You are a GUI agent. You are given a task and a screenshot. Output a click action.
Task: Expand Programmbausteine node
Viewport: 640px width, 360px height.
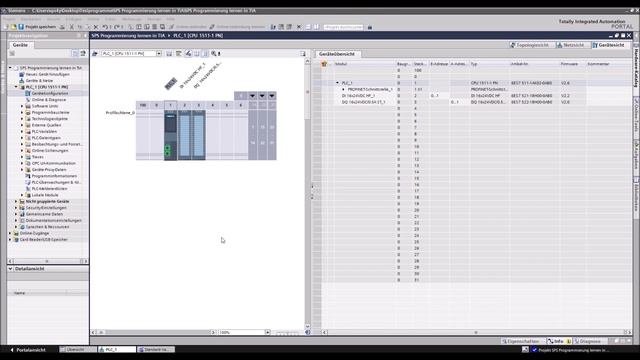point(22,112)
